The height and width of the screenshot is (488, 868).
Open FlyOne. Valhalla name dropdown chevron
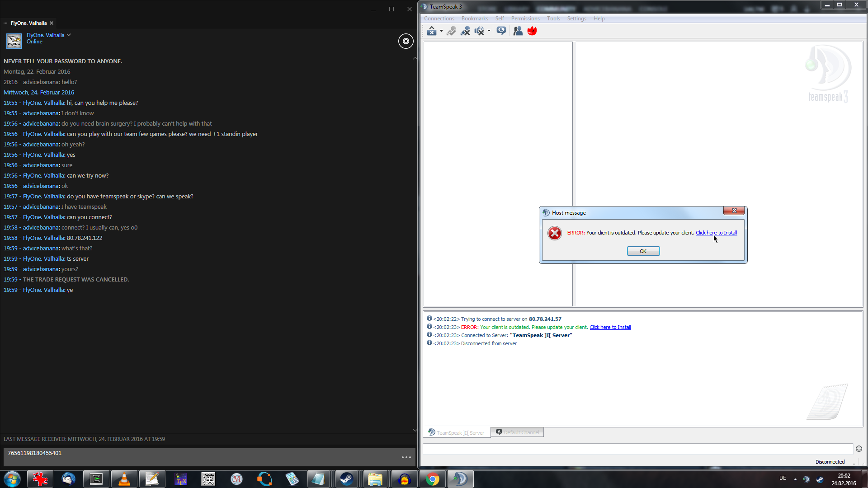69,35
